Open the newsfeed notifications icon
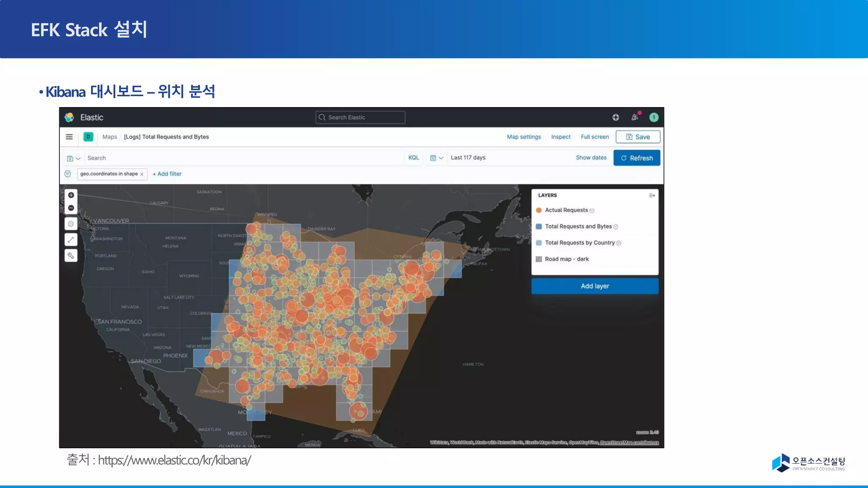This screenshot has width=868, height=488. pos(635,117)
